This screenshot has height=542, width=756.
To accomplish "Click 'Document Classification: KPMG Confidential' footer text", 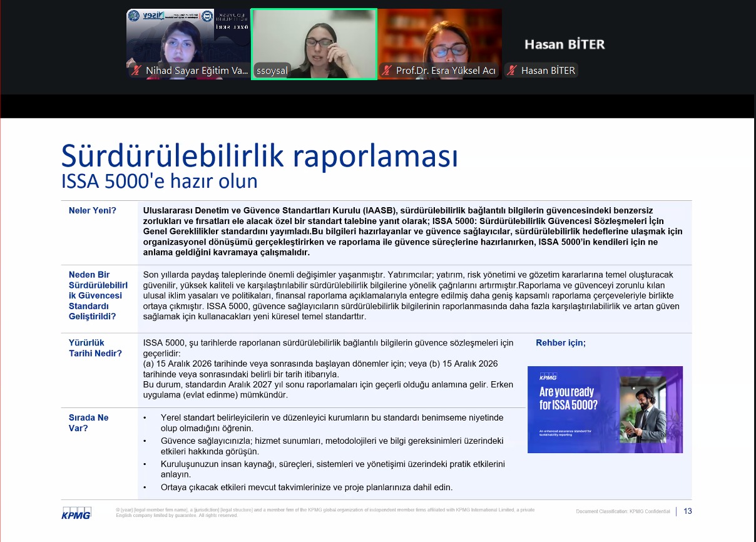I will pyautogui.click(x=623, y=511).
